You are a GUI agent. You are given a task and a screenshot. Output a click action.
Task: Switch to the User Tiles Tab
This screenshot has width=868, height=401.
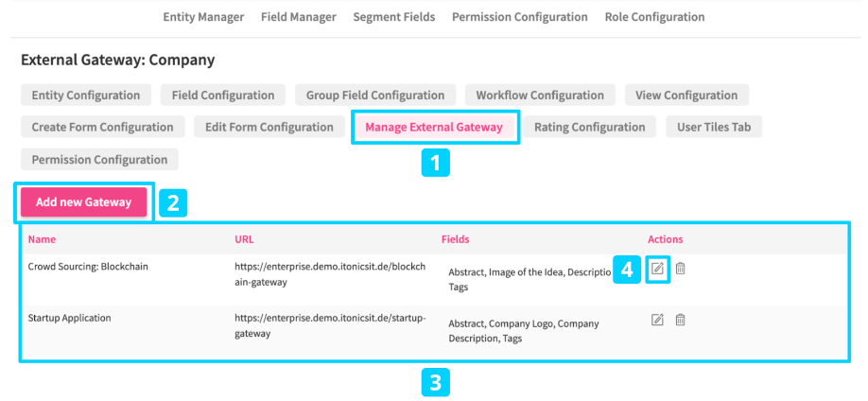(714, 128)
